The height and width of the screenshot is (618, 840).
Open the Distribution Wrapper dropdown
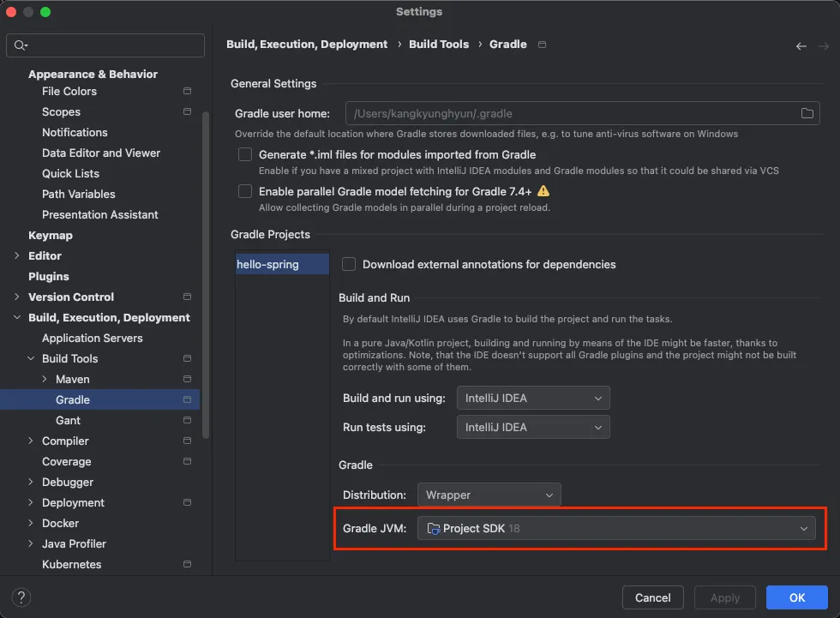point(489,495)
